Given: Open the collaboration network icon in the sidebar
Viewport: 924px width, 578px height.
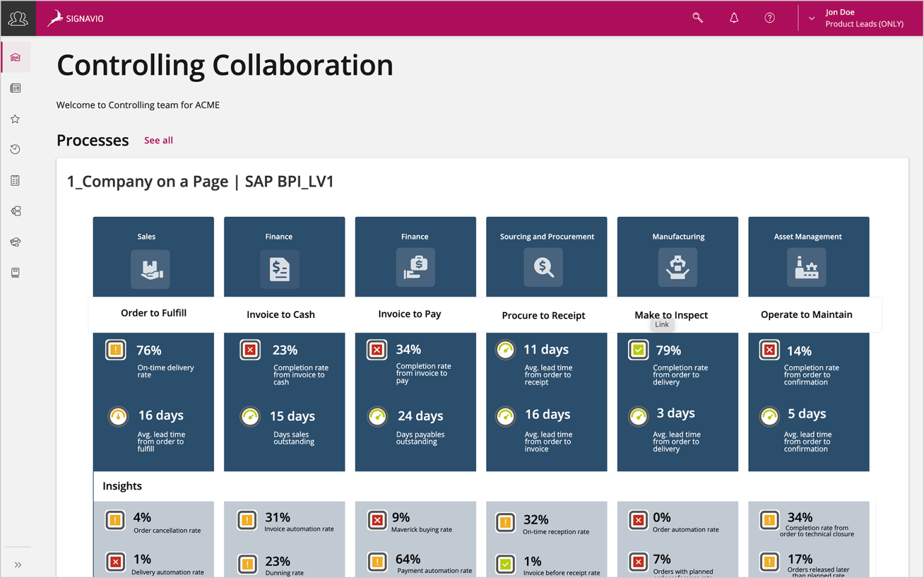Looking at the screenshot, I should 16,242.
